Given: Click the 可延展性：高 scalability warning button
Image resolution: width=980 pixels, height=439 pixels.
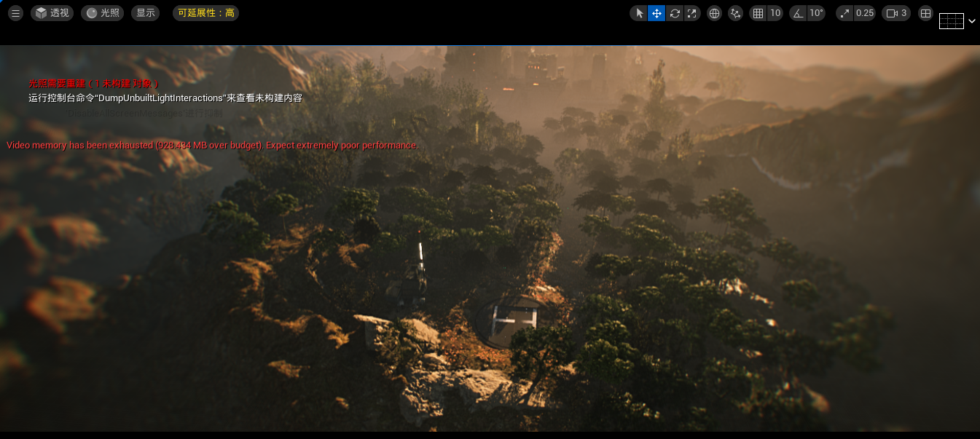Looking at the screenshot, I should click(205, 13).
